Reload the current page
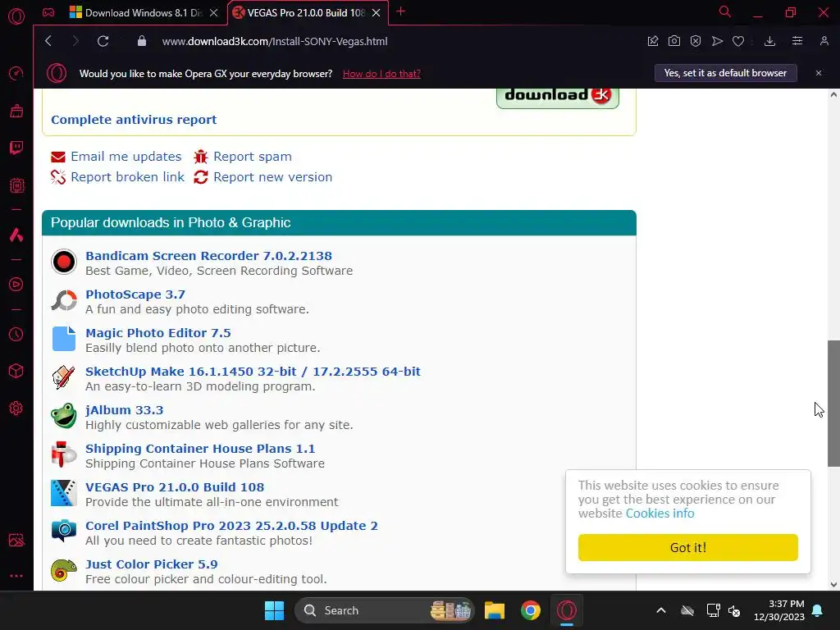 point(103,41)
